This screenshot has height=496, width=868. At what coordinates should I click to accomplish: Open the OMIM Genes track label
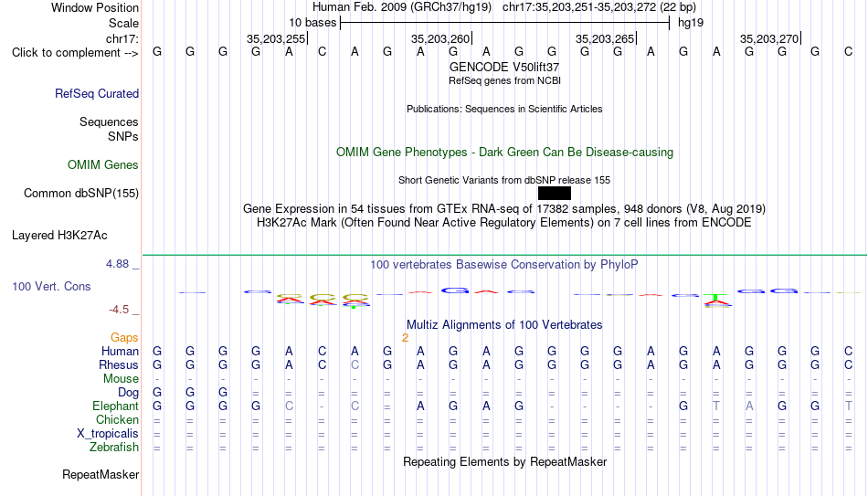click(x=103, y=165)
